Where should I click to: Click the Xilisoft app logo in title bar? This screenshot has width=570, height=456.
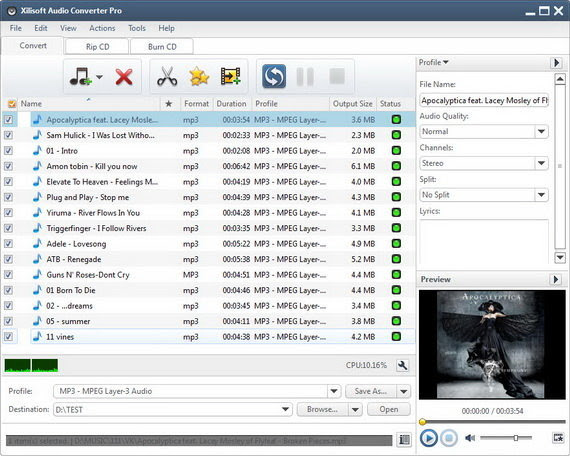click(x=12, y=11)
